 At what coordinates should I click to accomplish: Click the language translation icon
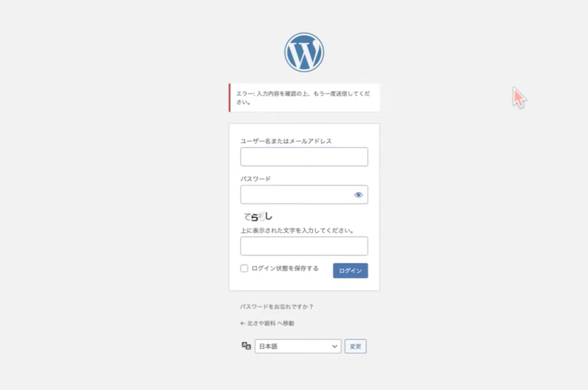(246, 346)
